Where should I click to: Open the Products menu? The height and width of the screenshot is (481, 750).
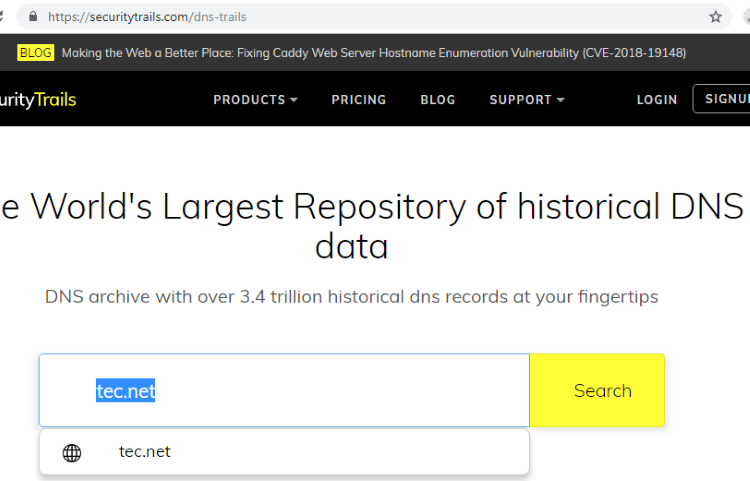tap(255, 99)
